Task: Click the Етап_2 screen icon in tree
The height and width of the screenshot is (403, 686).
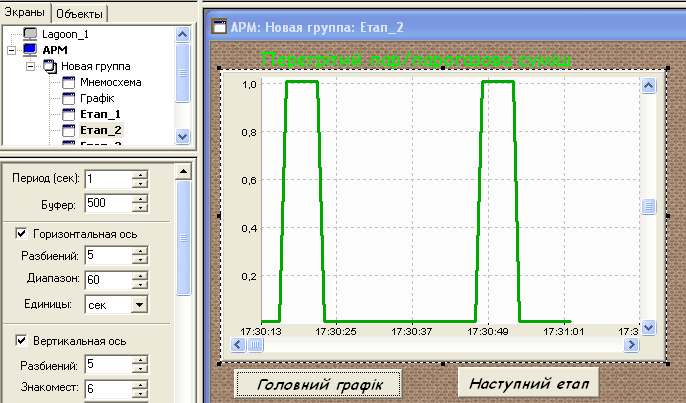Action: 69,130
